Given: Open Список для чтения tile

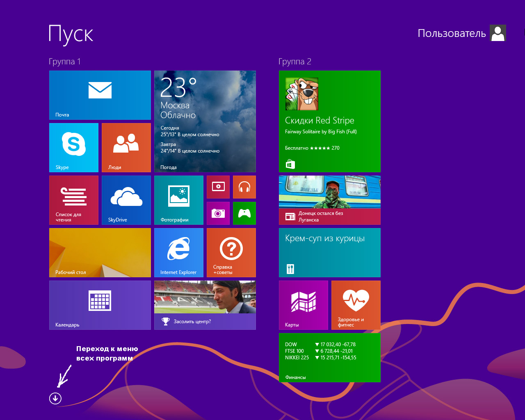Looking at the screenshot, I should pos(74,200).
